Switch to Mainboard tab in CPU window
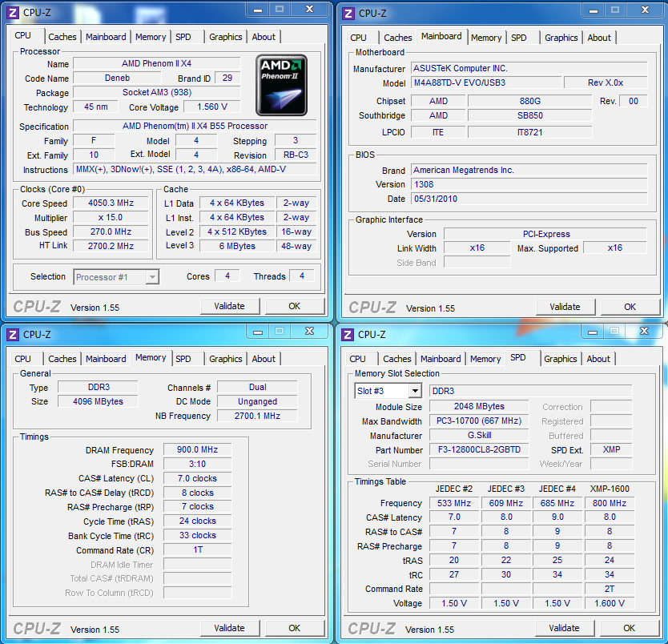This screenshot has width=668, height=644. 106,37
